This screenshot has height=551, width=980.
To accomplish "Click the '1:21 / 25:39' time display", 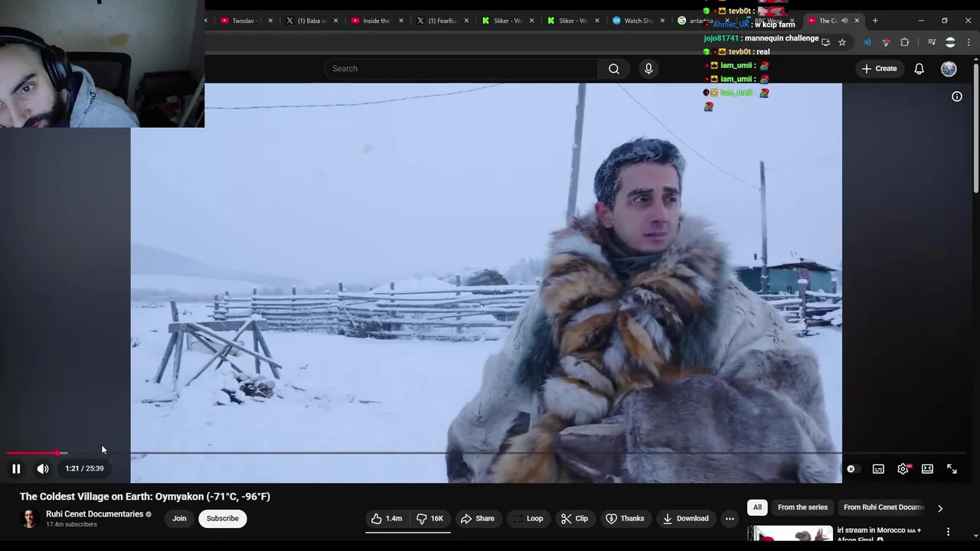I will click(84, 468).
